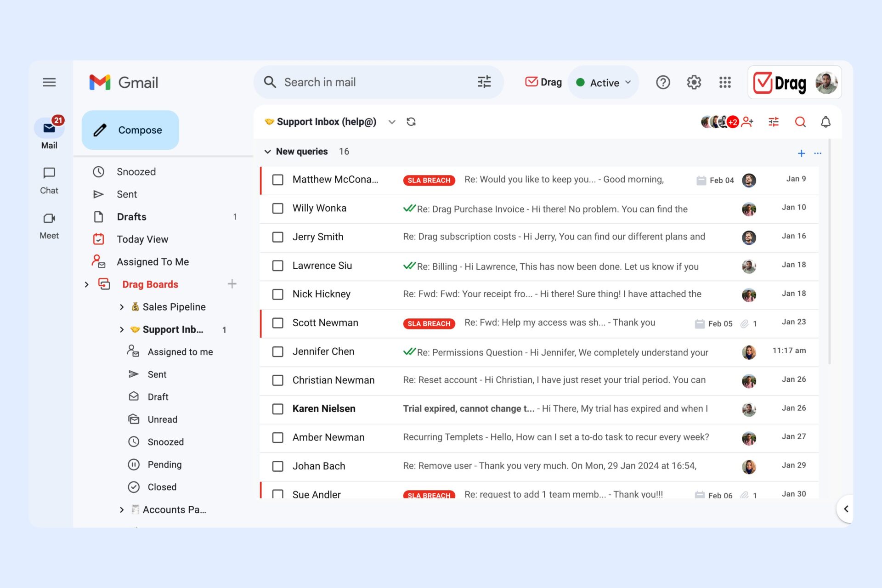Select Matthew McCona... email checkbox
This screenshot has width=882, height=588.
tap(277, 180)
